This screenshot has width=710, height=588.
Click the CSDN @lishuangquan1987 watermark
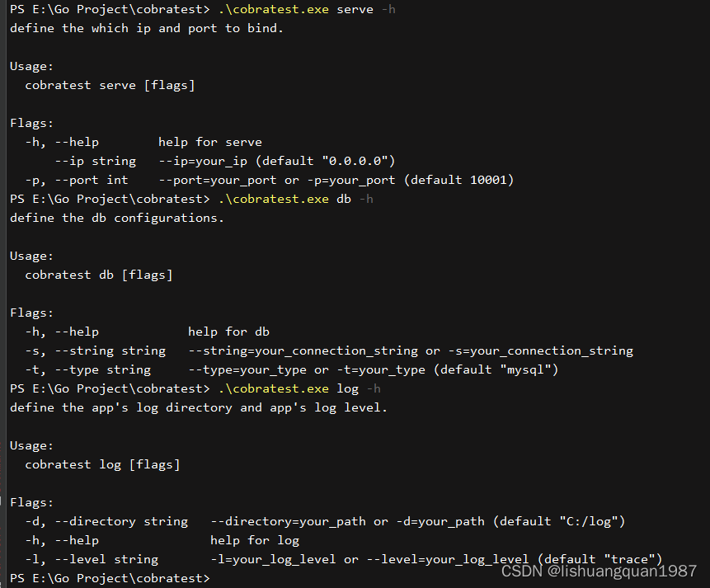pyautogui.click(x=599, y=572)
